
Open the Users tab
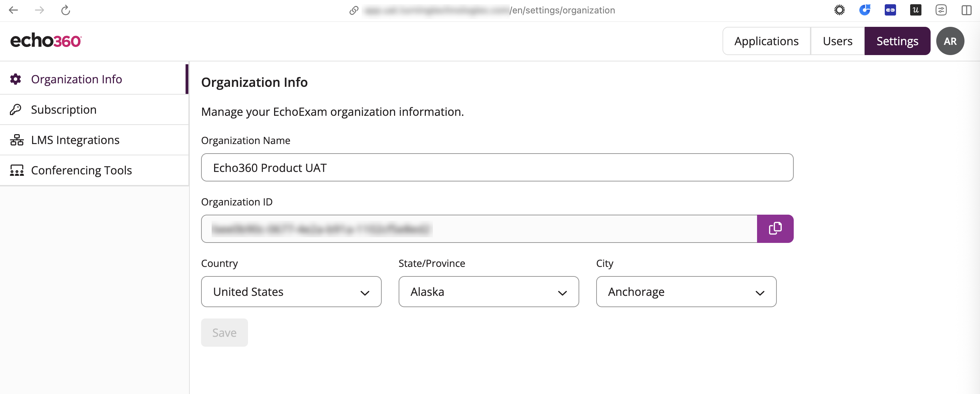pos(837,41)
